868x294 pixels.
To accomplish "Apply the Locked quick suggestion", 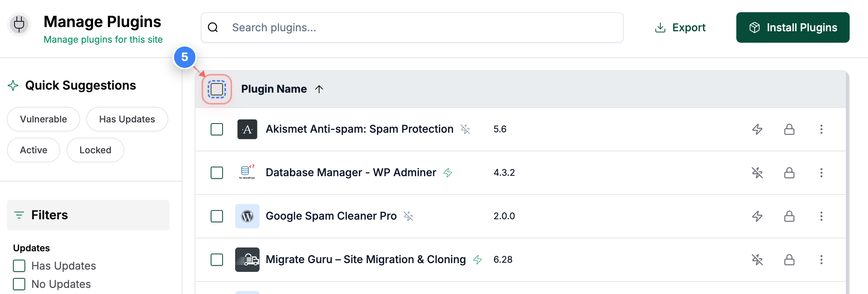I will tap(95, 150).
